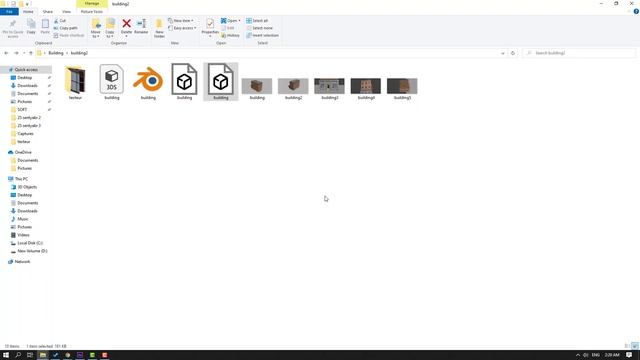The width and height of the screenshot is (640, 360).
Task: Refresh the folder with refresh button
Action: pyautogui.click(x=513, y=53)
